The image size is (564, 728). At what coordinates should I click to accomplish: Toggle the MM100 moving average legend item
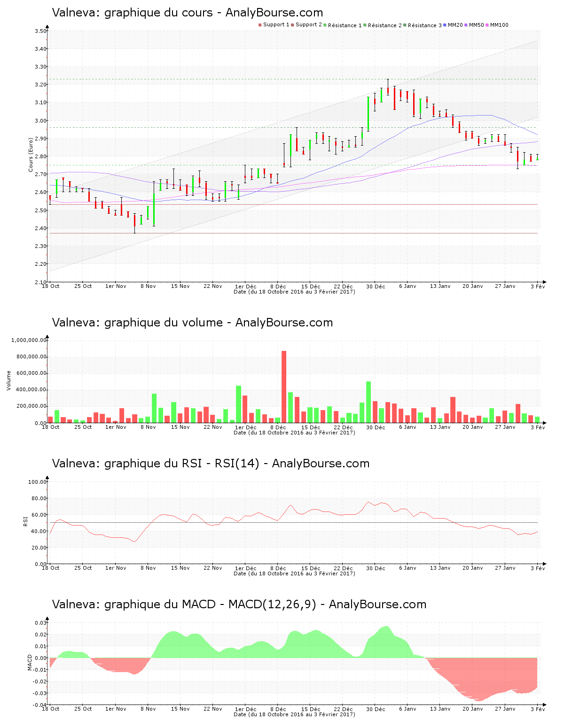[497, 25]
